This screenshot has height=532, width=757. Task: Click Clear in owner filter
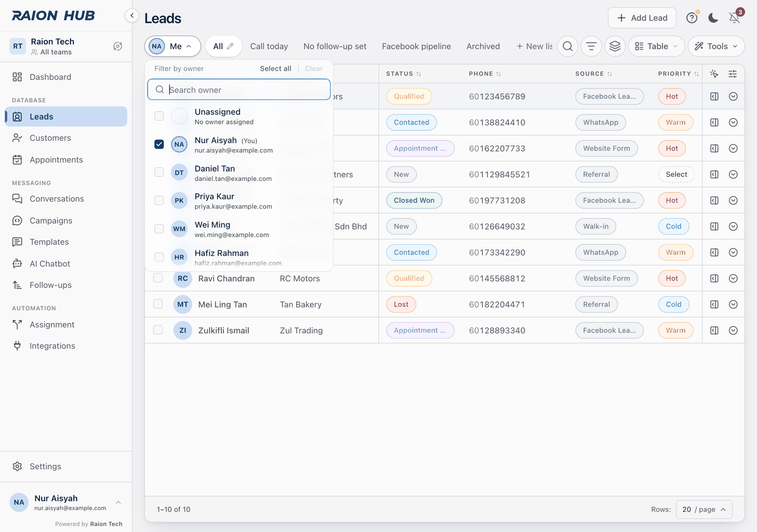[314, 69]
